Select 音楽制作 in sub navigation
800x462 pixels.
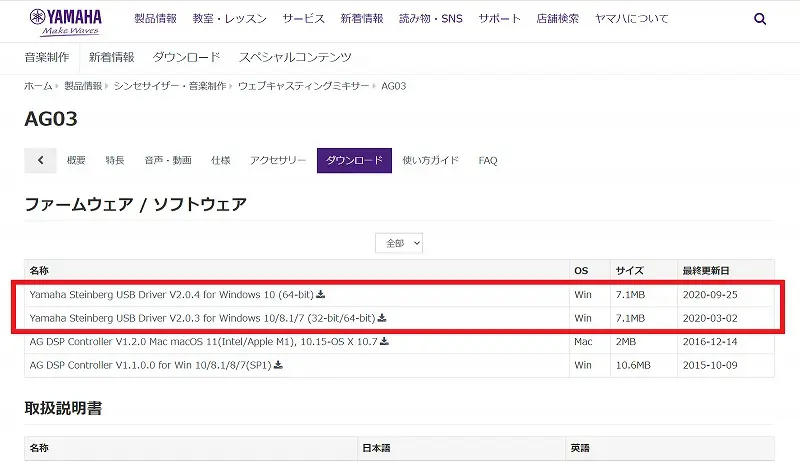pyautogui.click(x=47, y=57)
